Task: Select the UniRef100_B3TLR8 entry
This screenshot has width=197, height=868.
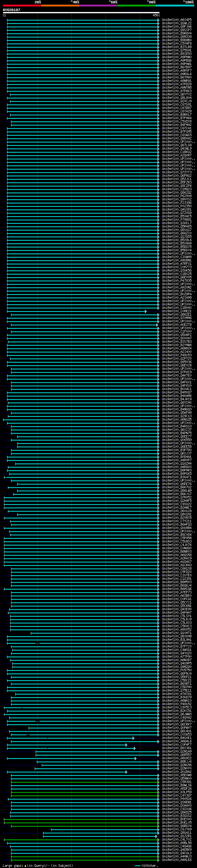Action: tap(177, 47)
